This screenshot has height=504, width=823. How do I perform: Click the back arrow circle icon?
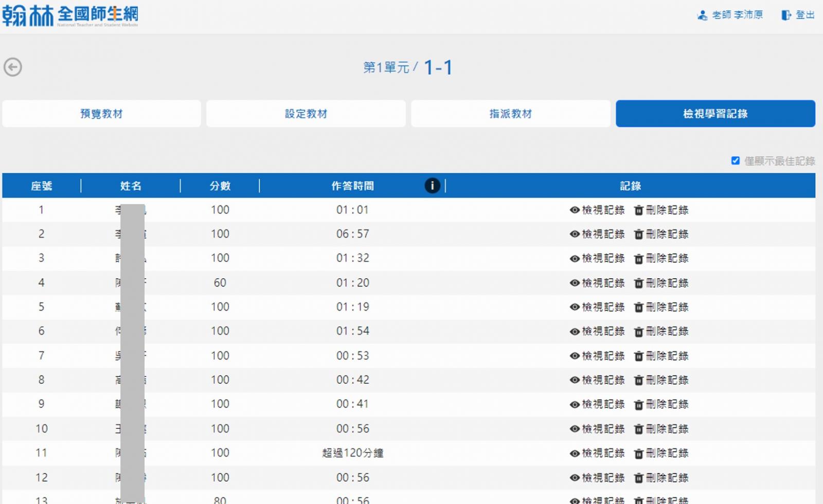pos(13,67)
